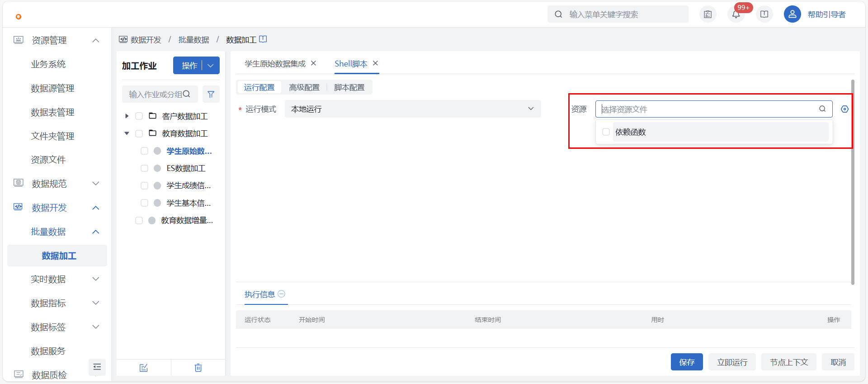The image size is (868, 384).
Task: Click folder icon of 客户数据加工
Action: (x=153, y=116)
